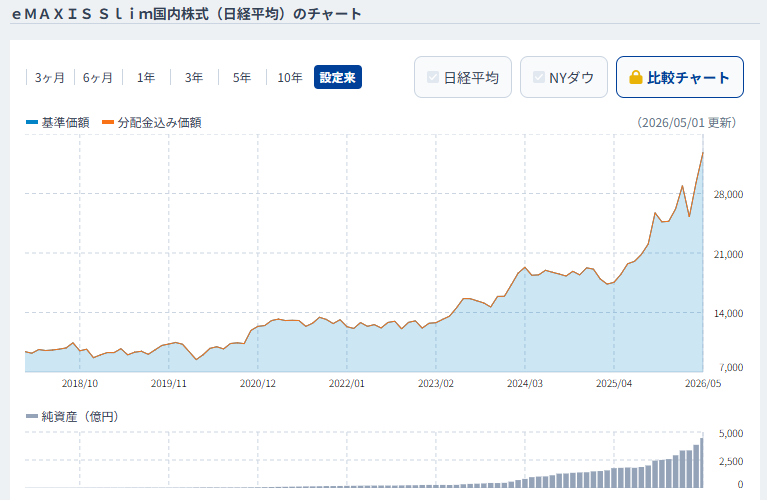Select the 6ヶ月 period tab

[x=98, y=77]
